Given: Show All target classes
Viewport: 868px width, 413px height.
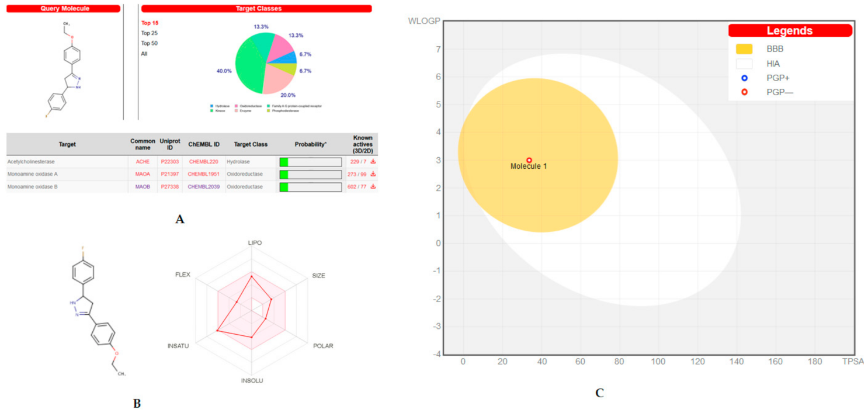Looking at the screenshot, I should 144,54.
